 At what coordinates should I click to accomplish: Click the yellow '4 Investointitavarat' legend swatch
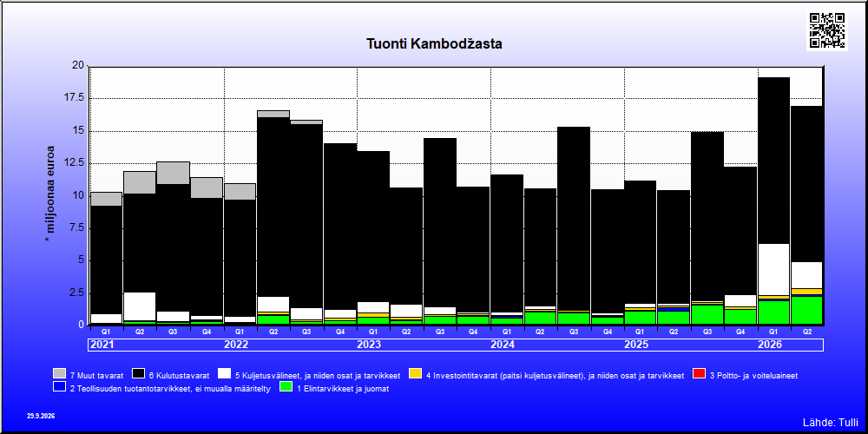coord(416,373)
